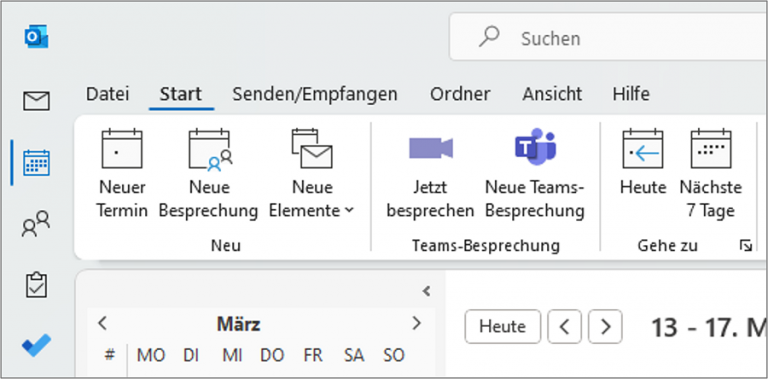Viewport: 768px width, 379px height.
Task: Select the Start ribbon tab
Action: (x=181, y=94)
